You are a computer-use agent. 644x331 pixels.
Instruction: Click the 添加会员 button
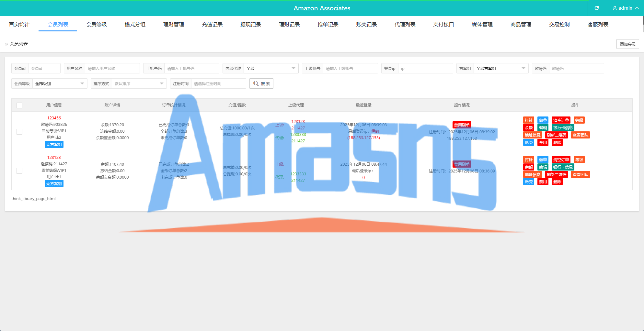628,44
